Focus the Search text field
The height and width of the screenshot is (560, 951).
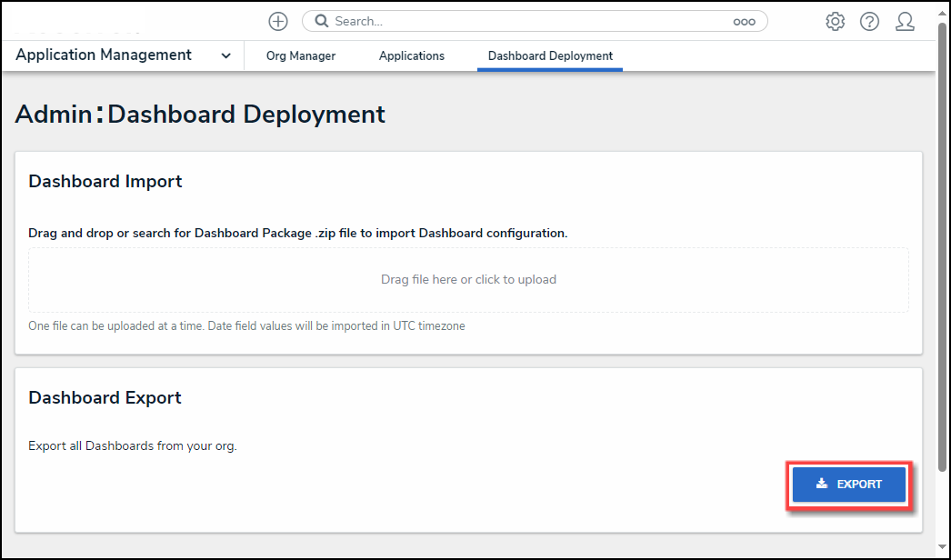click(x=527, y=21)
